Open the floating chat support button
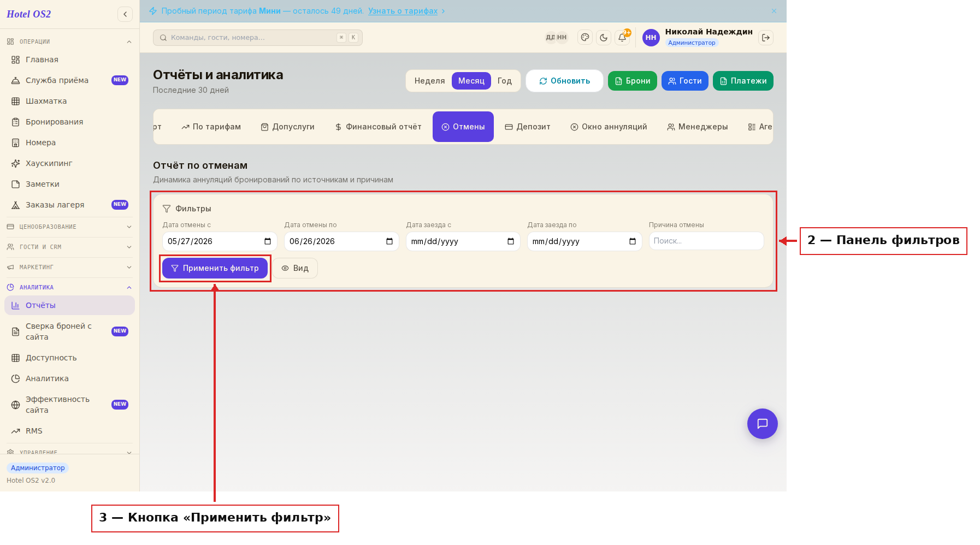The height and width of the screenshot is (545, 980). click(x=763, y=424)
